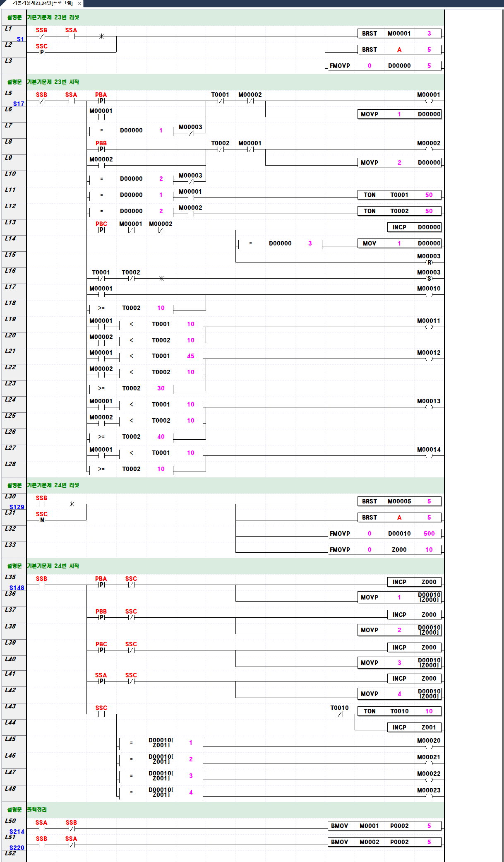504x862 pixels.
Task: Click the invert symbol on row L16
Action: 161,278
